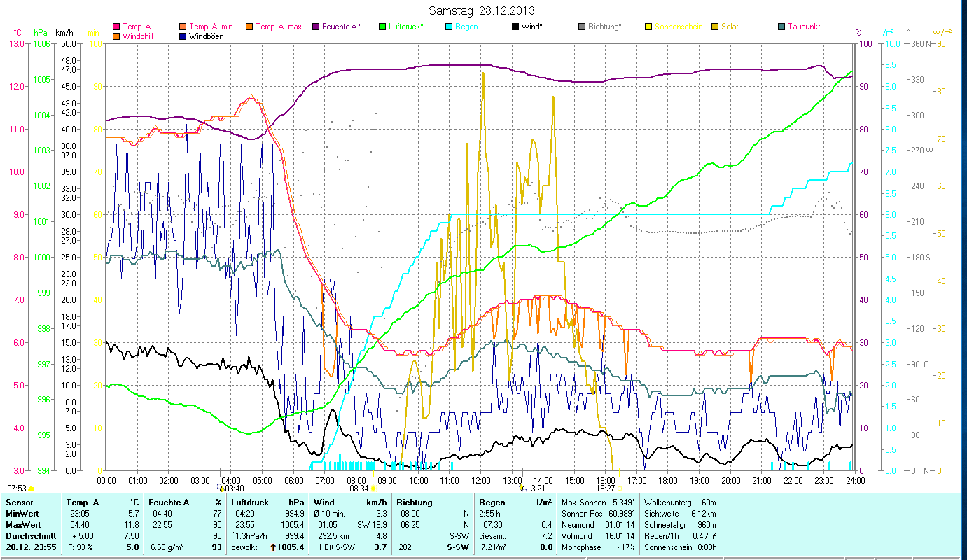Select the 'Solar' legend label

click(x=730, y=27)
